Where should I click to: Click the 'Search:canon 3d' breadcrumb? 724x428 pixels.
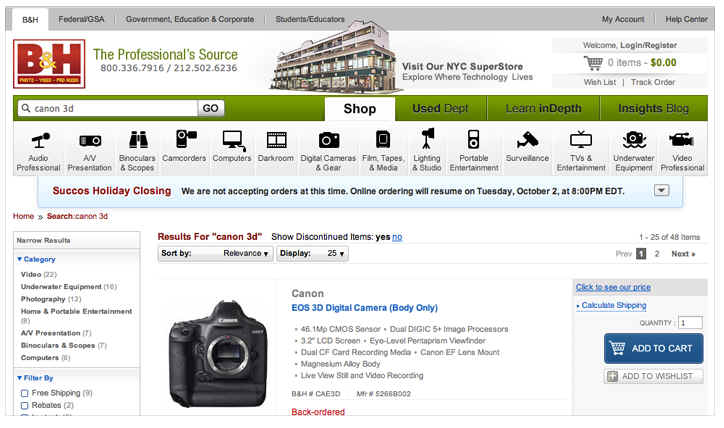pyautogui.click(x=77, y=216)
